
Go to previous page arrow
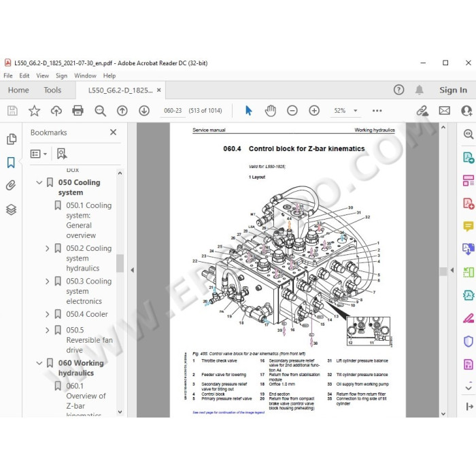point(122,110)
